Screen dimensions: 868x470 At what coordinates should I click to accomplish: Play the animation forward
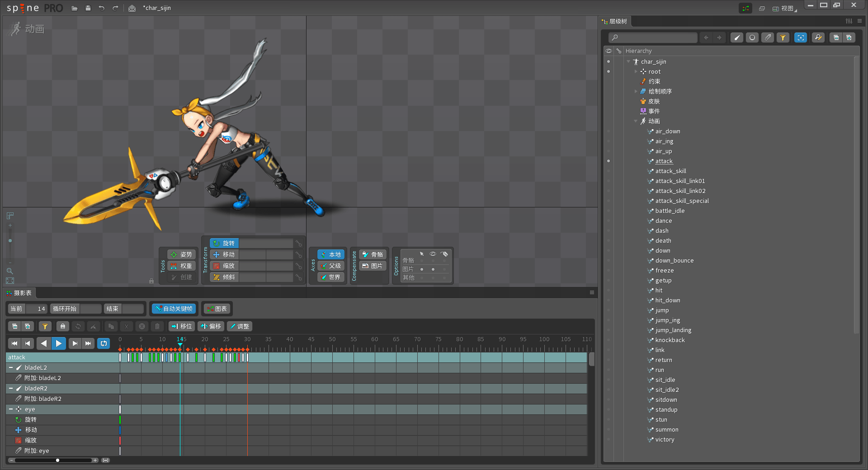point(59,343)
